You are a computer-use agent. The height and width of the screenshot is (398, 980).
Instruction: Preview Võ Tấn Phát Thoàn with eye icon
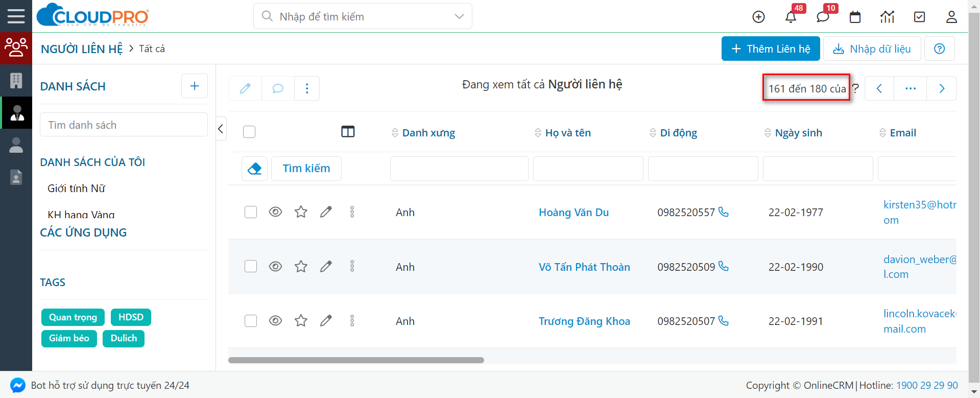click(275, 266)
